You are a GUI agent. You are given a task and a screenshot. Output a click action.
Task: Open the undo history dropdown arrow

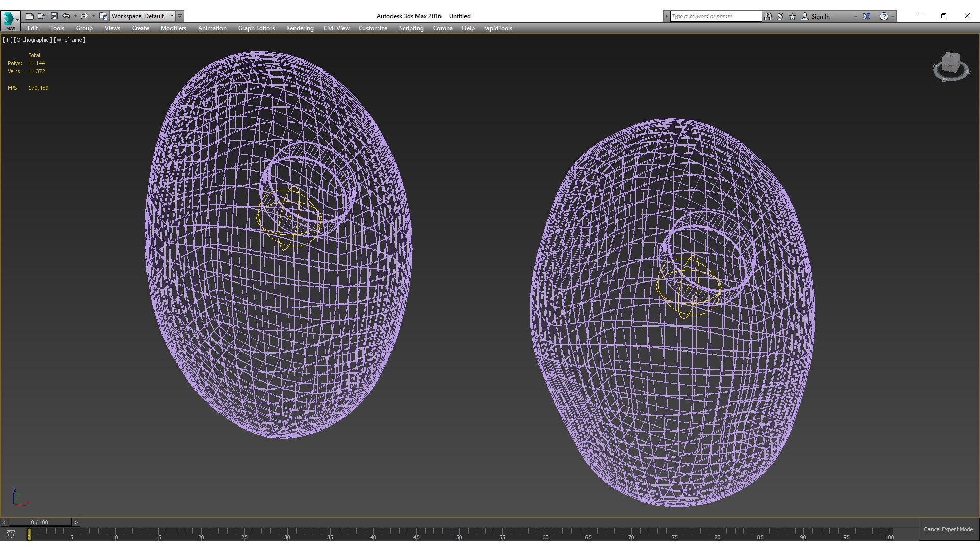click(x=75, y=16)
